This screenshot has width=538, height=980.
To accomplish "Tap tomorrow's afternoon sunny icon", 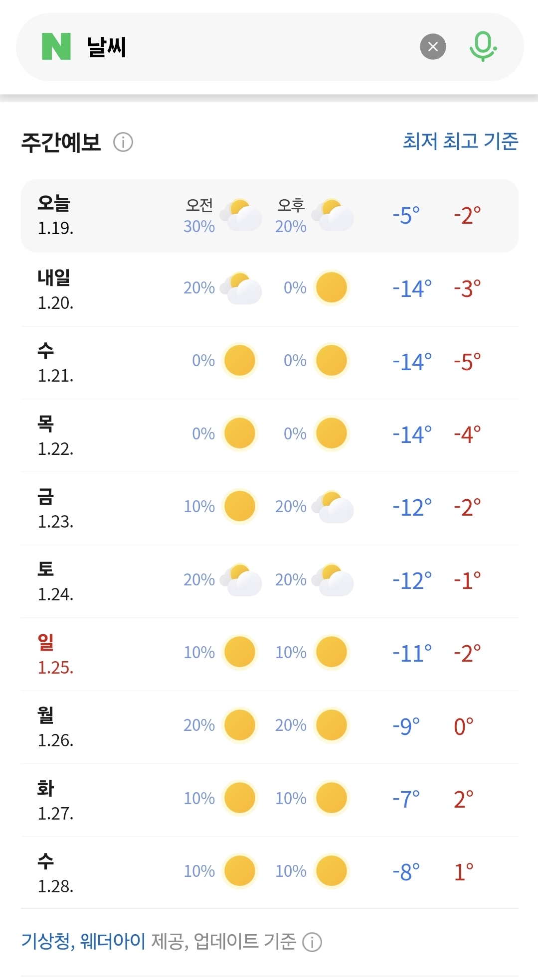I will 332,287.
